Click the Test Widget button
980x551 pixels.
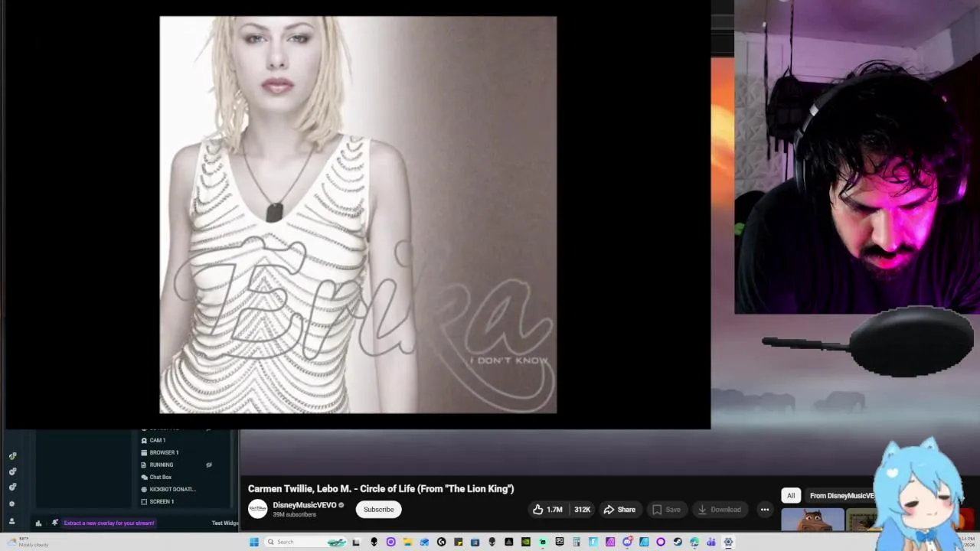(x=225, y=523)
